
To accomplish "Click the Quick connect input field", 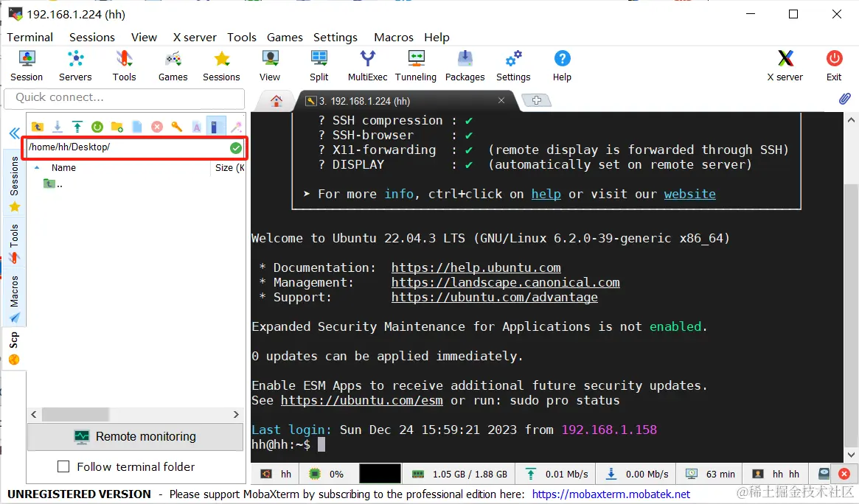I will [x=125, y=98].
